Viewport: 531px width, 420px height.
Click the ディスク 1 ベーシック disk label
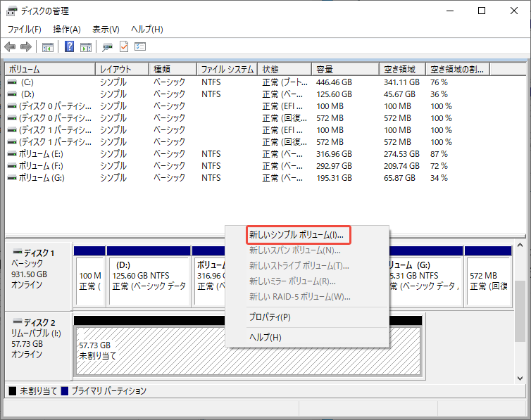click(x=38, y=276)
